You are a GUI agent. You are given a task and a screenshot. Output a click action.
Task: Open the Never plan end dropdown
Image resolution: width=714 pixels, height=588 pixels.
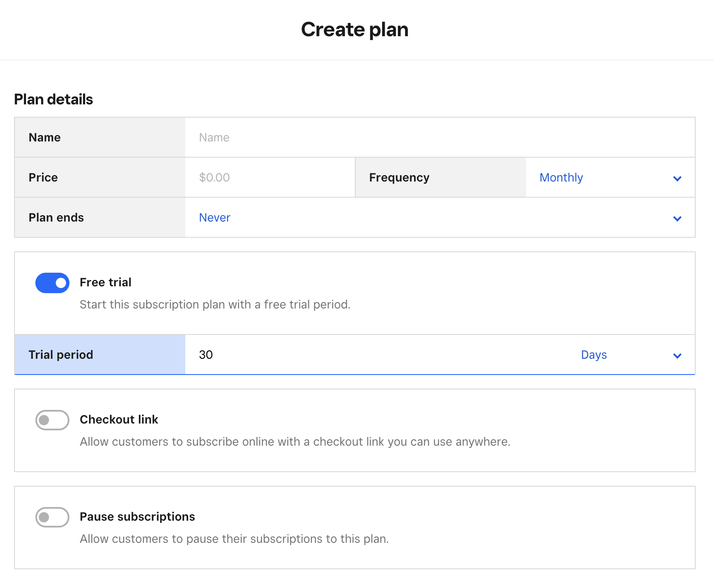[215, 218]
